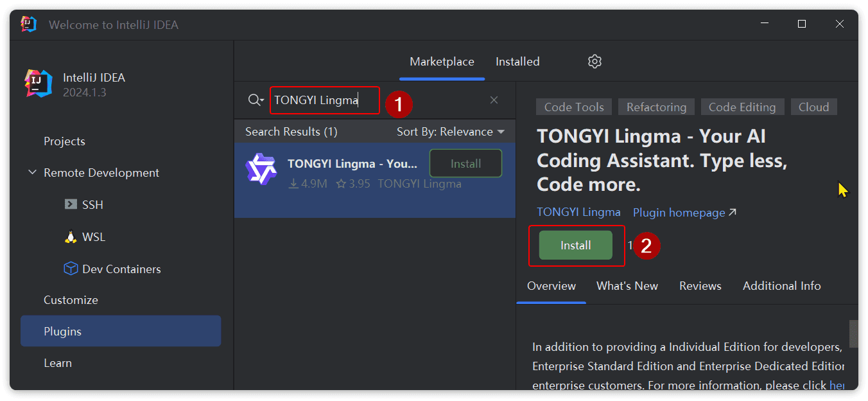
Task: Filter by the Cloud tag
Action: pos(813,107)
